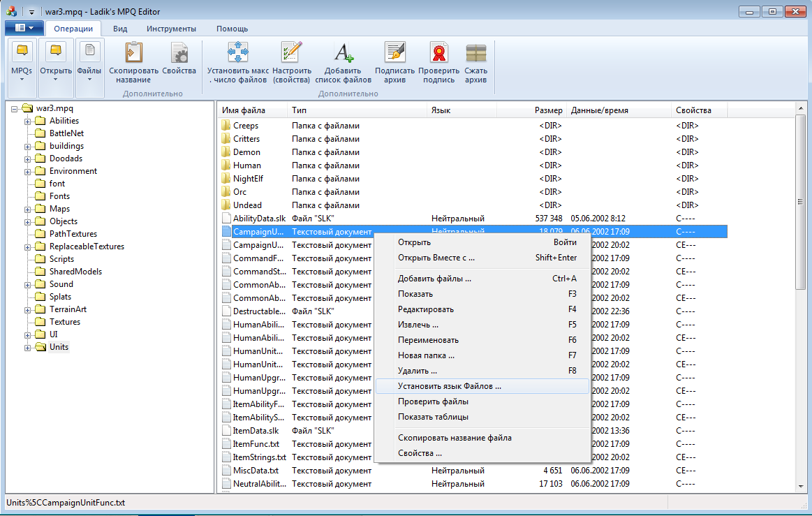
Task: Open the Помощь ribbon tab
Action: click(232, 29)
